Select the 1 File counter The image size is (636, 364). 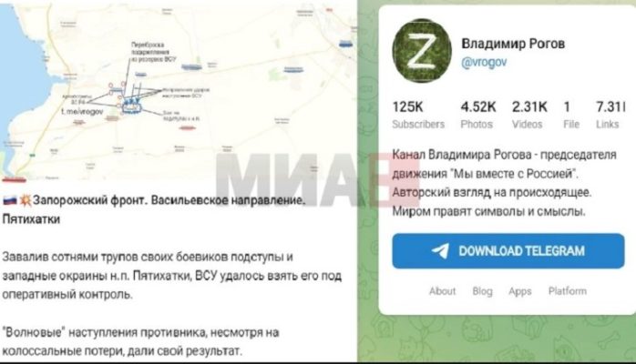[x=571, y=115]
